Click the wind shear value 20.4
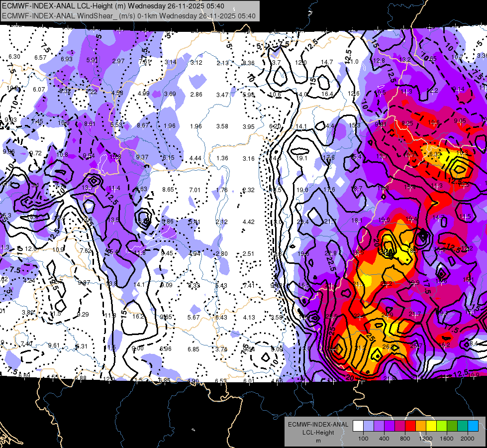 (302, 222)
